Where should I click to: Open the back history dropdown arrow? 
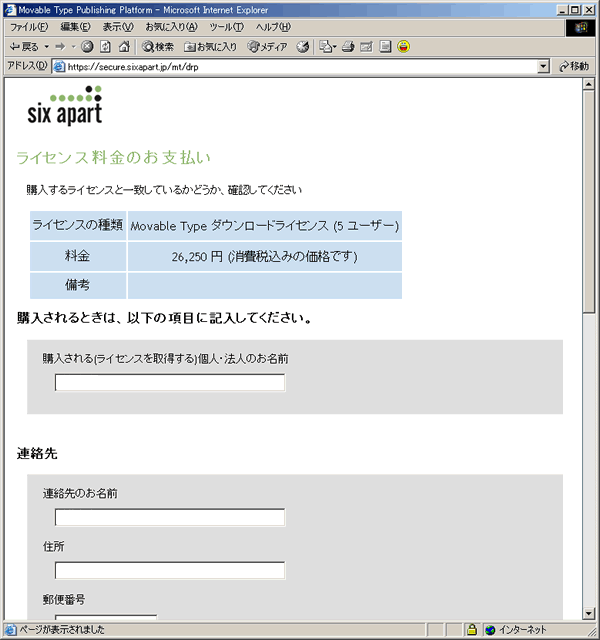point(47,47)
